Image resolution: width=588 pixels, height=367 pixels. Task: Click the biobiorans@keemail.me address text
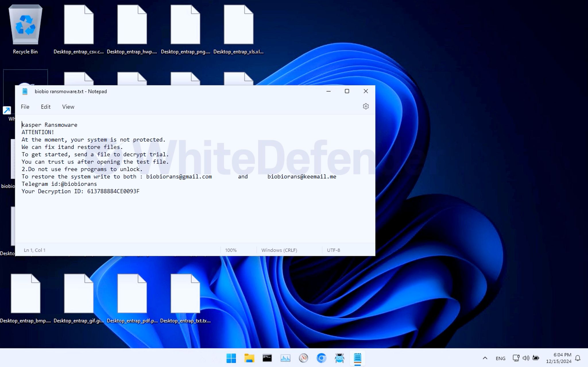coord(302,176)
